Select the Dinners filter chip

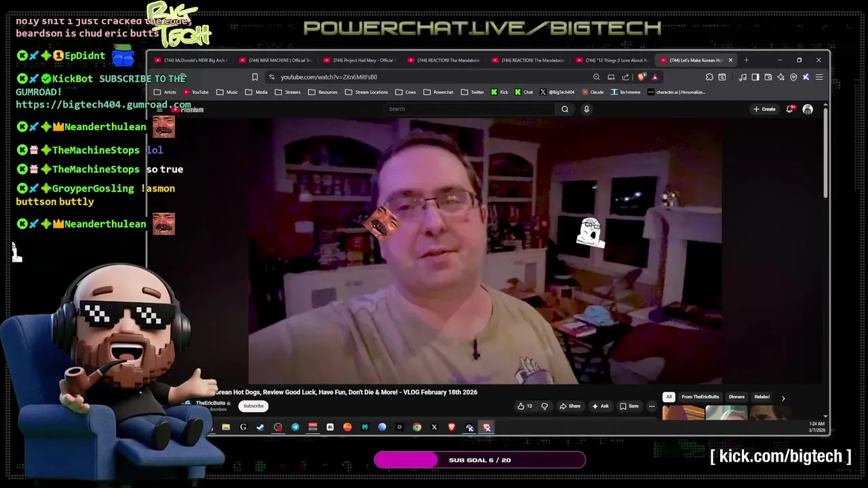pyautogui.click(x=736, y=397)
